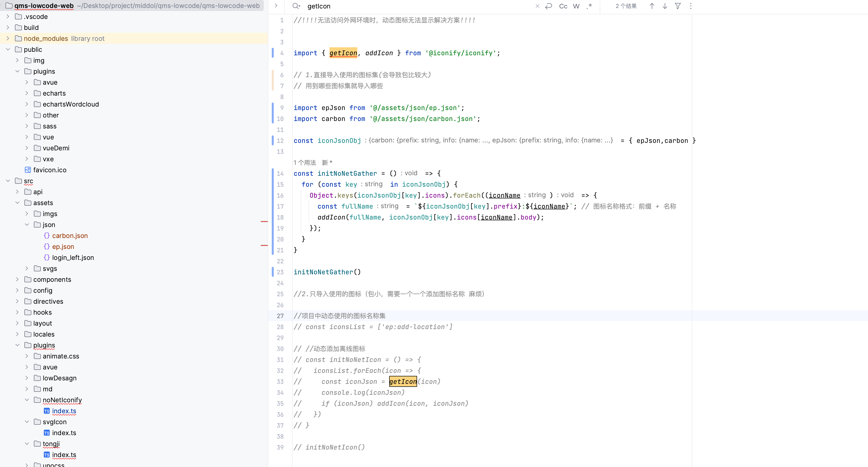868x467 pixels.
Task: Open ep.json file
Action: click(x=63, y=247)
